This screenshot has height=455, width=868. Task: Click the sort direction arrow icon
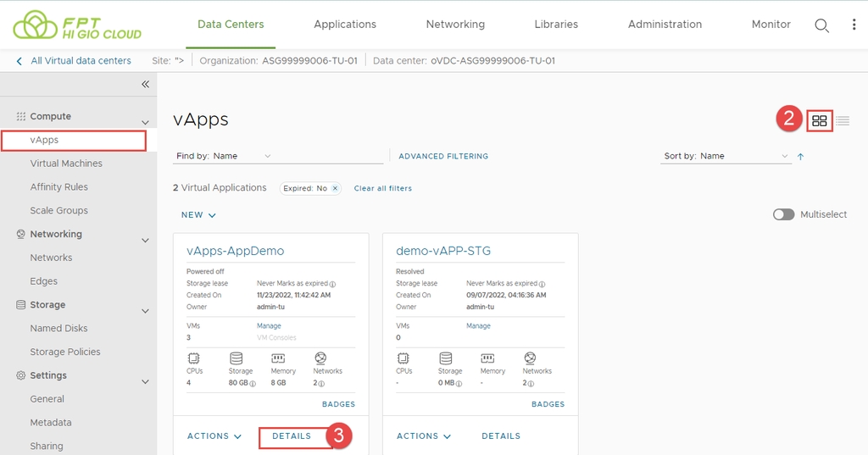pyautogui.click(x=800, y=156)
